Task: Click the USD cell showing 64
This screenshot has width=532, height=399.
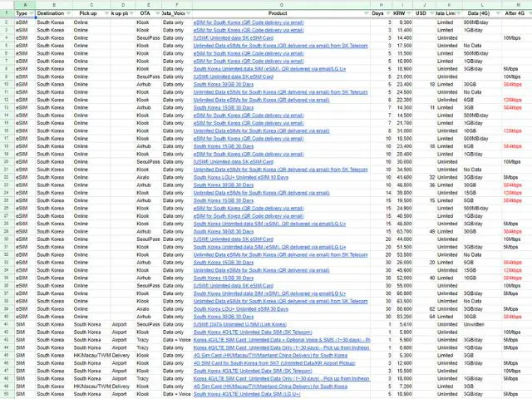Action: 424,317
